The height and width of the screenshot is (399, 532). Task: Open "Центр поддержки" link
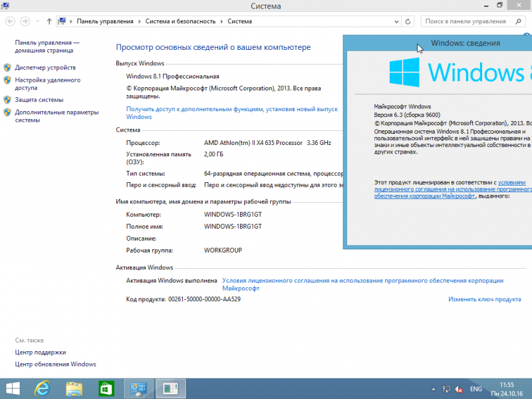click(x=41, y=352)
